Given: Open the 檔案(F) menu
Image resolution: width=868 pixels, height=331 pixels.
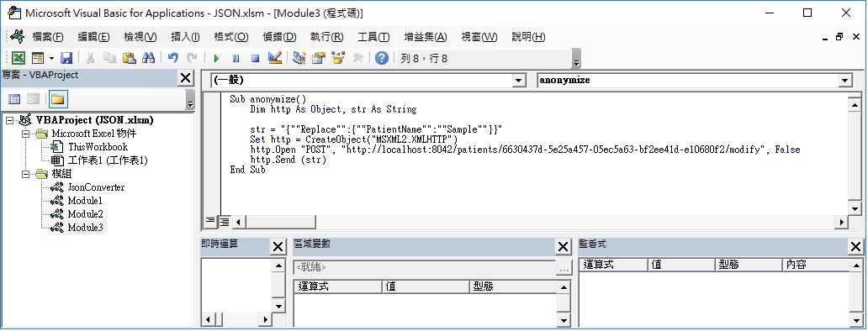Looking at the screenshot, I should pyautogui.click(x=48, y=37).
